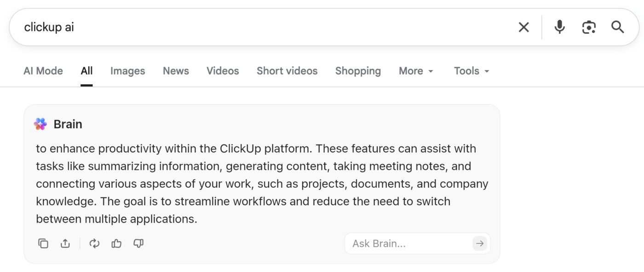Viewport: 644px width, 272px height.
Task: Regenerate the Brain response
Action: point(94,243)
